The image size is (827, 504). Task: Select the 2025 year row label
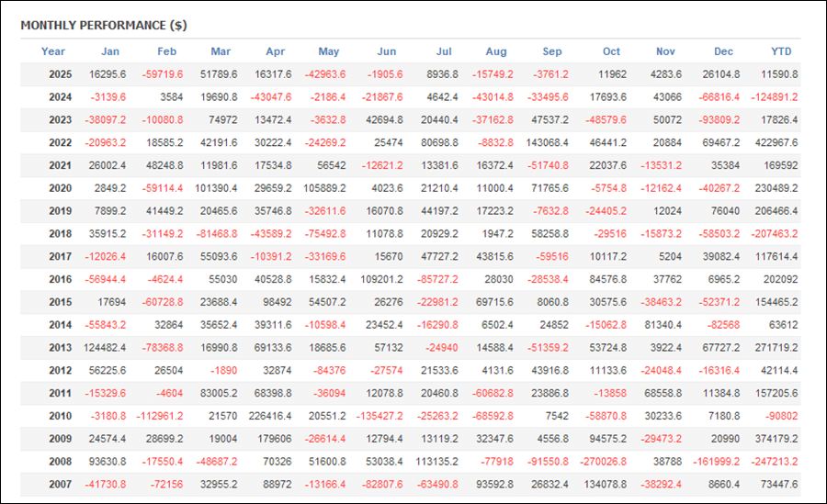[x=61, y=74]
